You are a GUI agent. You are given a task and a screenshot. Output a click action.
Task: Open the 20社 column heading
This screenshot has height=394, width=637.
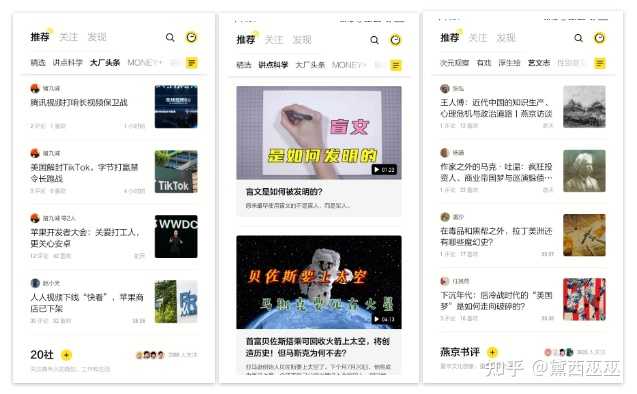42,355
